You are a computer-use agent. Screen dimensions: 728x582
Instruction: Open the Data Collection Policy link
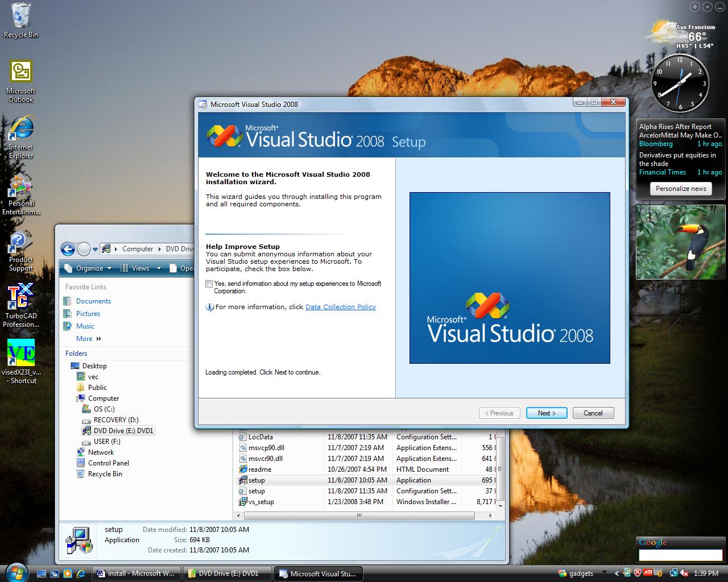pyautogui.click(x=341, y=307)
